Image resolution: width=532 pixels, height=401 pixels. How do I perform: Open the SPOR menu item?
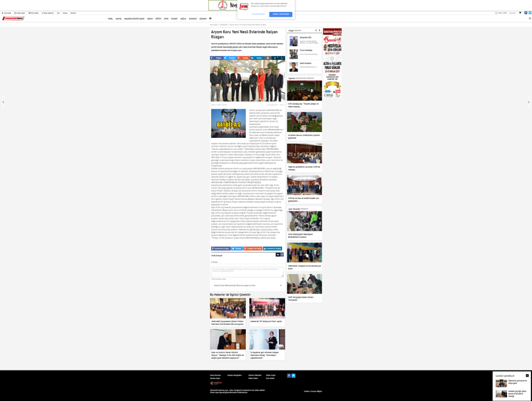coord(166,18)
